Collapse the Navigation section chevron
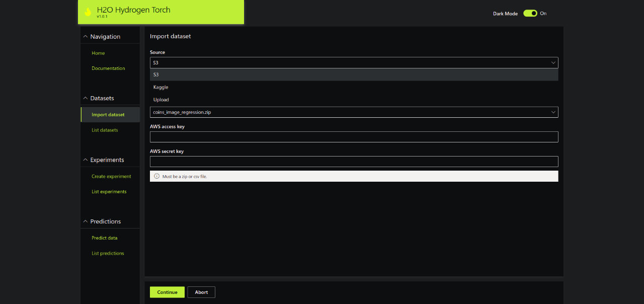 click(86, 37)
